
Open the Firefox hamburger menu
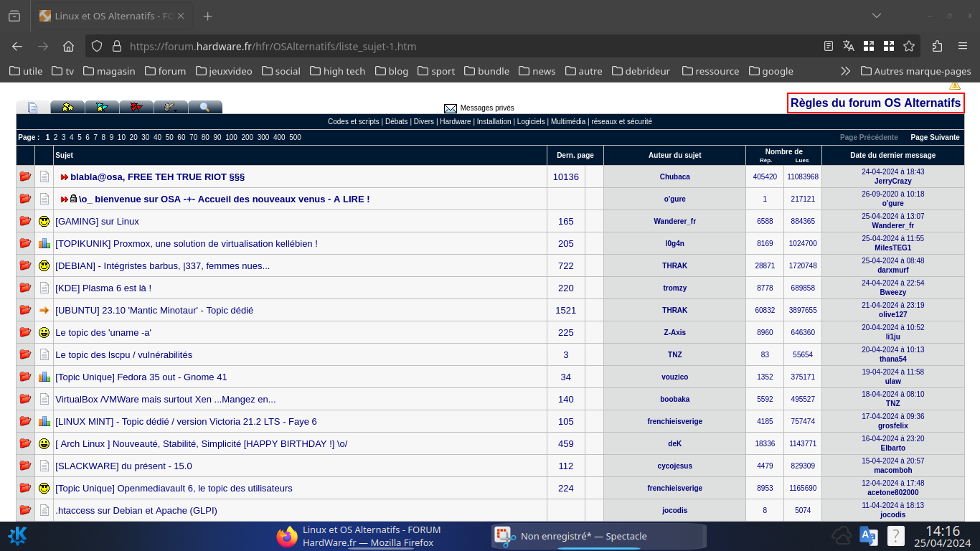tap(963, 46)
